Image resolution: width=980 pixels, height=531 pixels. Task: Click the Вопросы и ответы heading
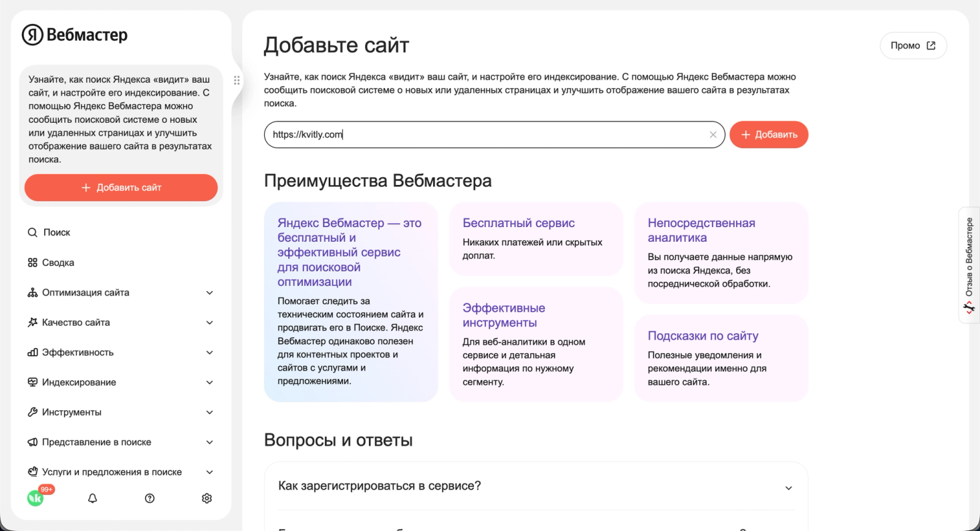tap(338, 440)
